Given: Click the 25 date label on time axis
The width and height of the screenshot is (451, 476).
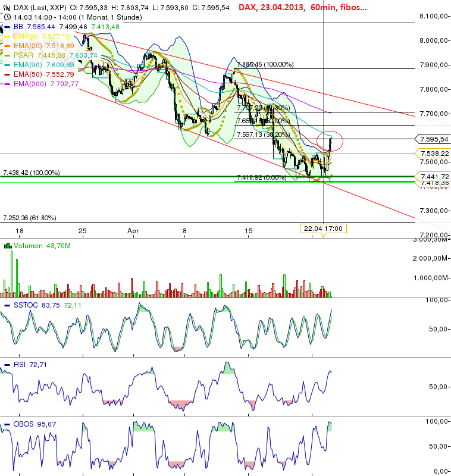Looking at the screenshot, I should tap(83, 231).
